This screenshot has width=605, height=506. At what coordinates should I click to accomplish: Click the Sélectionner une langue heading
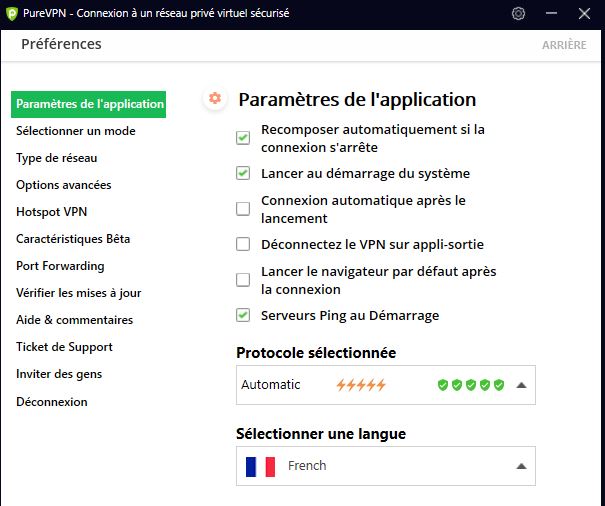pyautogui.click(x=321, y=434)
